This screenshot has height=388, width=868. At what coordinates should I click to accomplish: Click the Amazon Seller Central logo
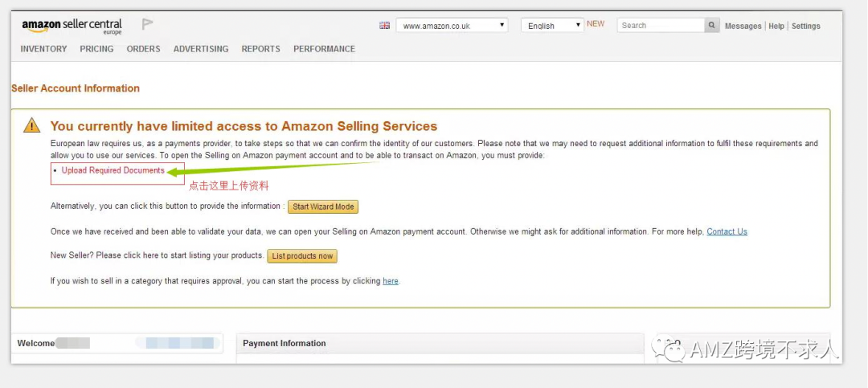click(x=72, y=26)
